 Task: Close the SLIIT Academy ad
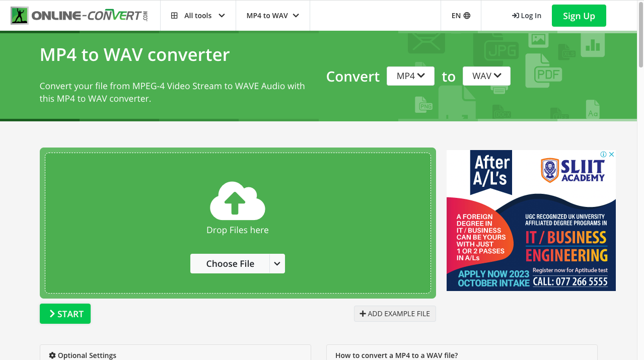click(612, 154)
